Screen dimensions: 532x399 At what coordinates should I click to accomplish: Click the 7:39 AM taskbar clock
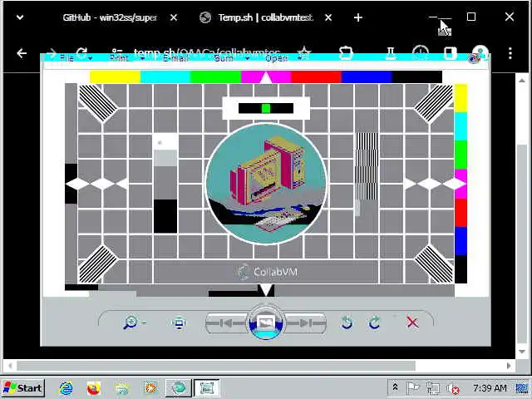click(x=490, y=387)
